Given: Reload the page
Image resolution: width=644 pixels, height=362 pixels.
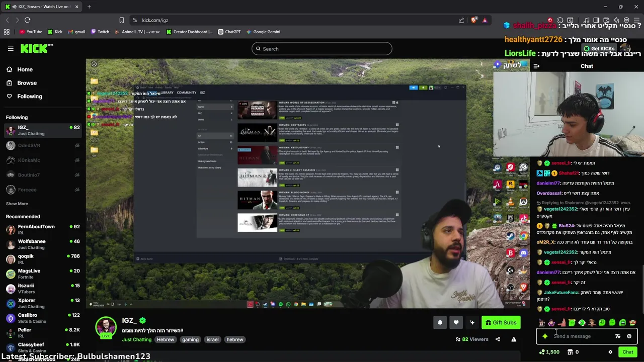Looking at the screenshot, I should [28, 20].
